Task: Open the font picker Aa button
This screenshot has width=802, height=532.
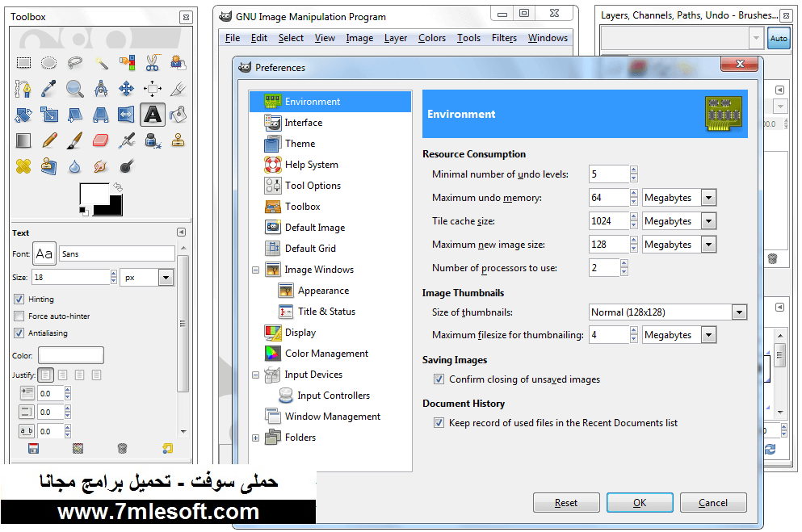Action: pos(44,253)
